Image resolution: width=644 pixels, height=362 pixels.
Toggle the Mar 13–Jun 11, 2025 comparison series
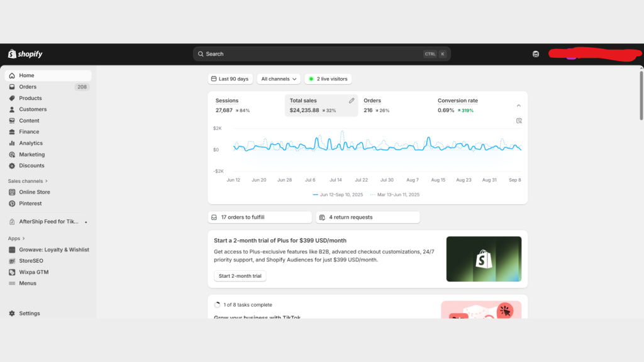point(395,195)
